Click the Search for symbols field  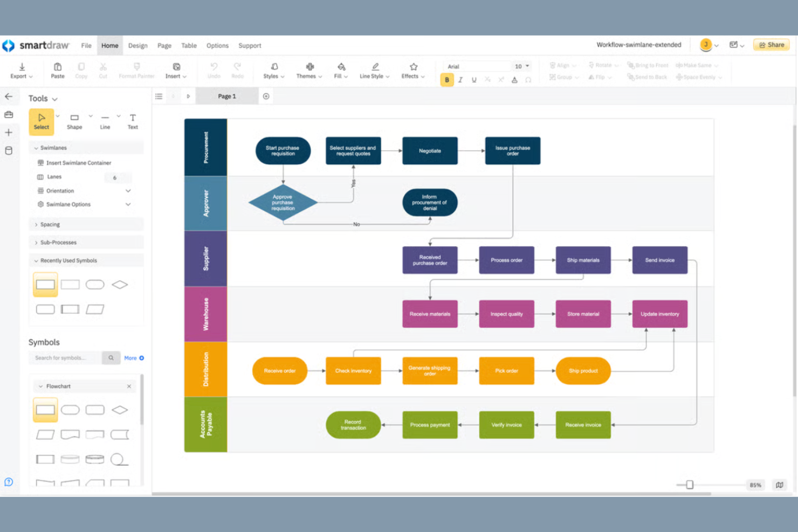pos(65,358)
